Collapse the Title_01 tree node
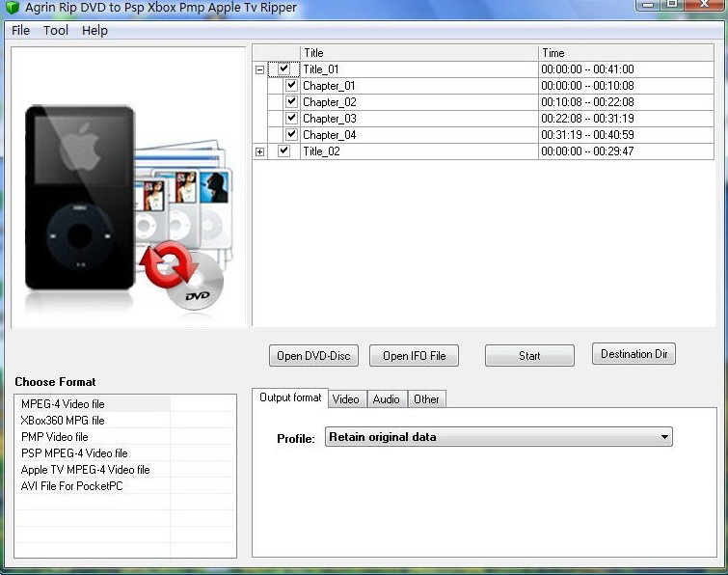Screen dimensions: 728x575 coord(260,70)
